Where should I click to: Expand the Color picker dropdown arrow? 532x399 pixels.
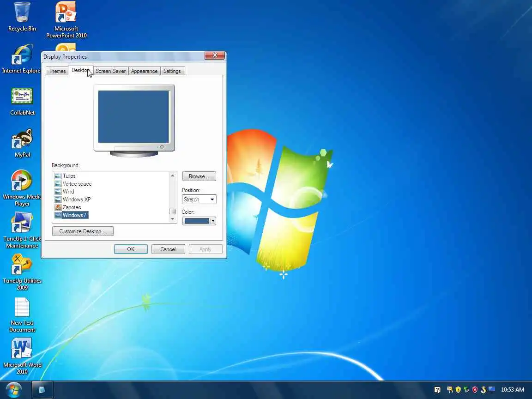tap(213, 221)
